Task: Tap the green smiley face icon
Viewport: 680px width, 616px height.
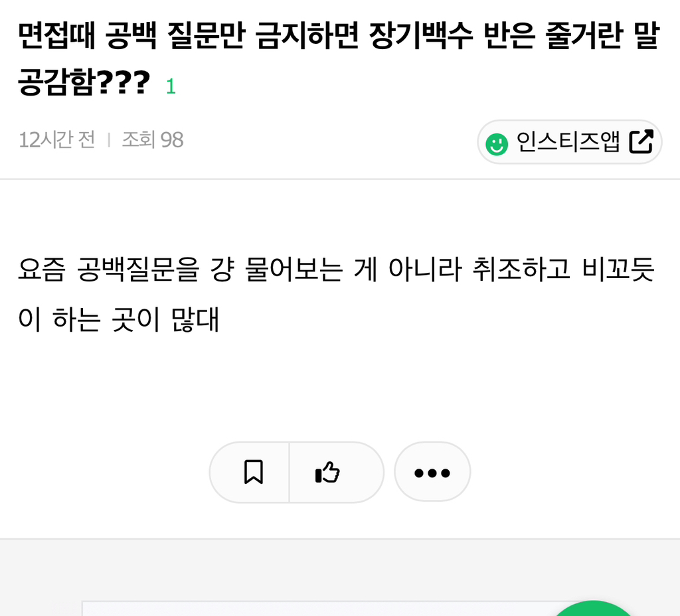Action: (x=497, y=143)
